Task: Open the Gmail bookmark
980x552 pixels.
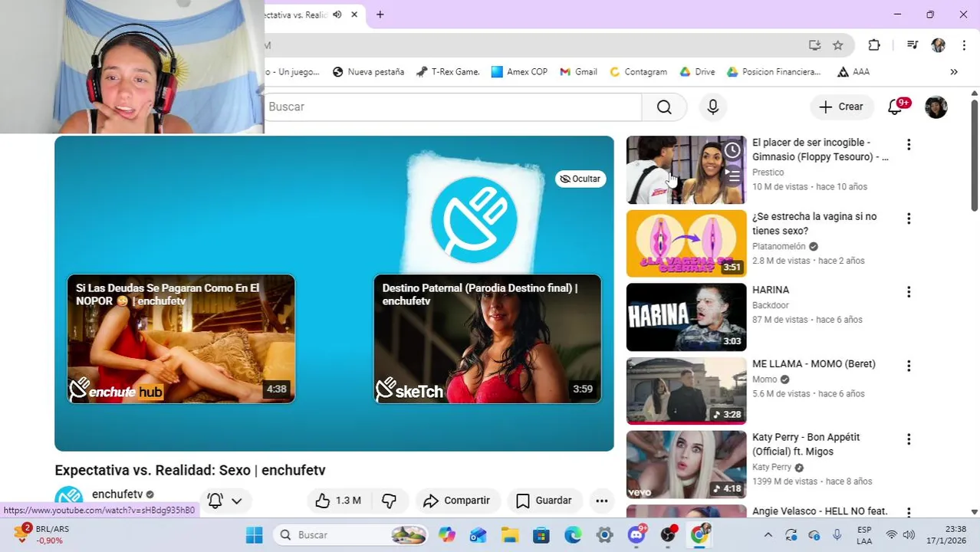Action: [x=578, y=72]
